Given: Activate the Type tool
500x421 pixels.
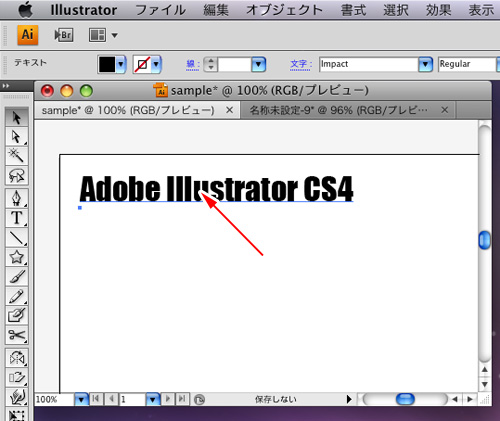Looking at the screenshot, I should [x=16, y=218].
